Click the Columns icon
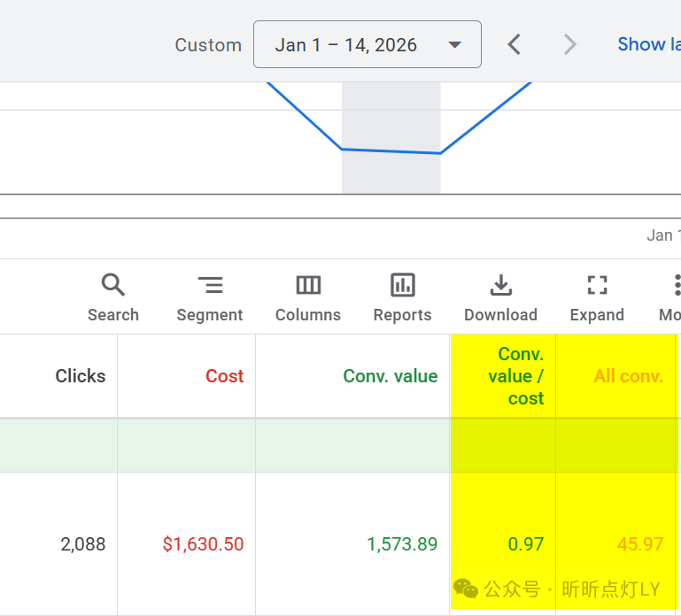 308,285
